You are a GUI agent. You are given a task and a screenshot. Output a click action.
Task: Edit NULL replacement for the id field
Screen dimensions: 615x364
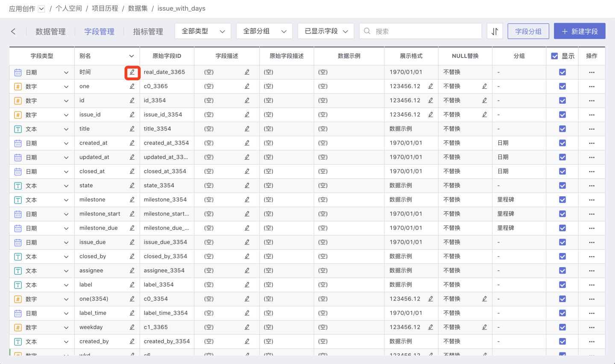click(x=484, y=101)
